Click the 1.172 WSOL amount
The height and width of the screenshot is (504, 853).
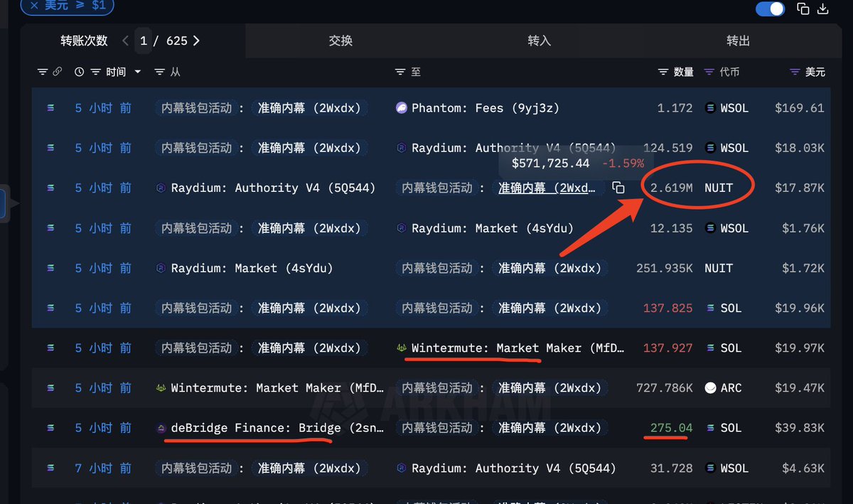(x=675, y=108)
